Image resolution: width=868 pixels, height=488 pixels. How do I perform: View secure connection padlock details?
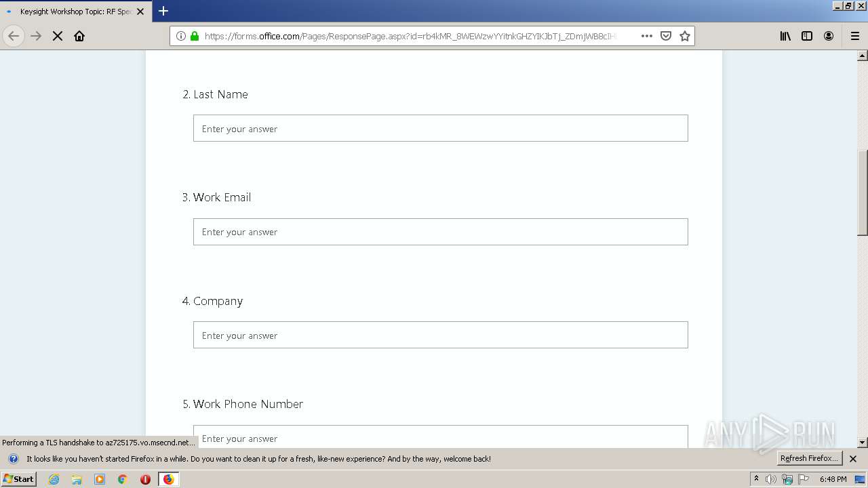click(x=195, y=36)
